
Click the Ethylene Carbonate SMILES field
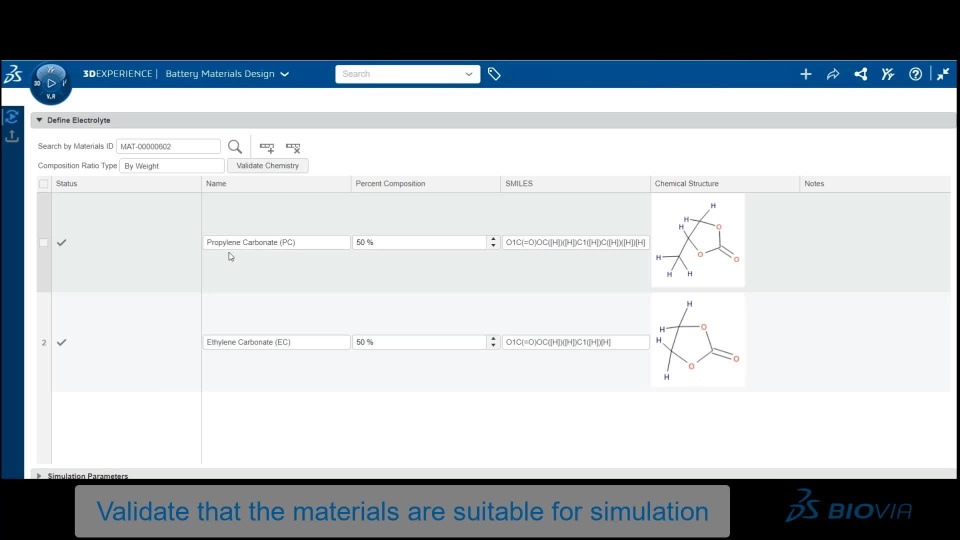coord(576,342)
